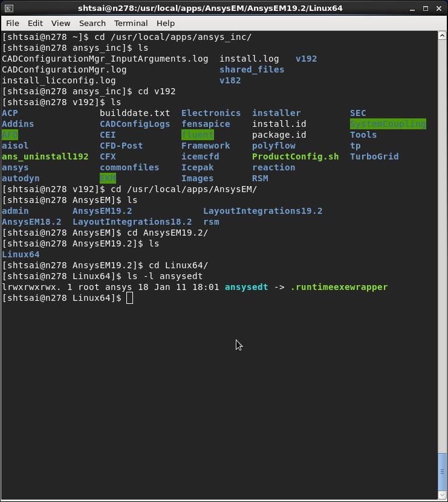Click the RSM directory entry
This screenshot has width=448, height=502.
click(260, 178)
